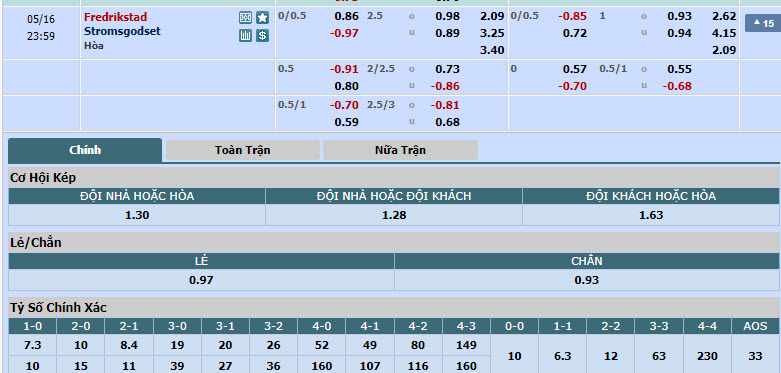The height and width of the screenshot is (373, 781).
Task: Select Đội Nhà Hoặc Đội Khách odds 1.28
Action: (394, 215)
